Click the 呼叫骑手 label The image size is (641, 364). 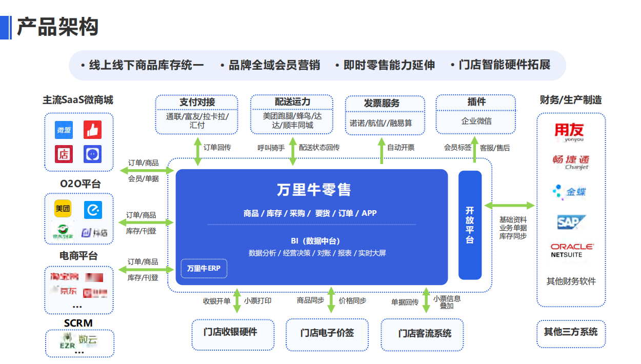(x=271, y=148)
